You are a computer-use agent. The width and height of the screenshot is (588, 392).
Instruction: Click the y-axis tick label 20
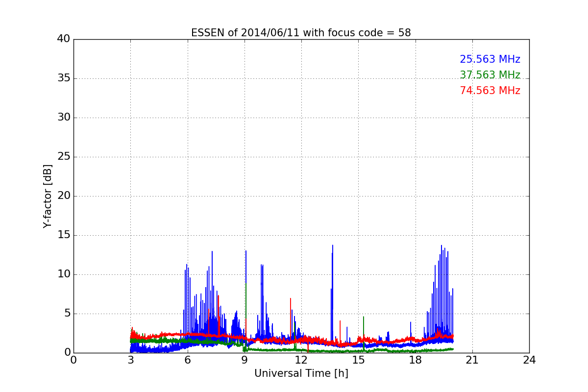point(64,196)
